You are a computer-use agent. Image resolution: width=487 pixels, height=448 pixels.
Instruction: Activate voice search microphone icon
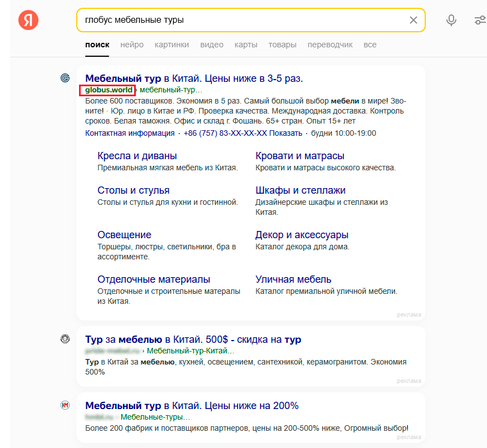[x=451, y=20]
